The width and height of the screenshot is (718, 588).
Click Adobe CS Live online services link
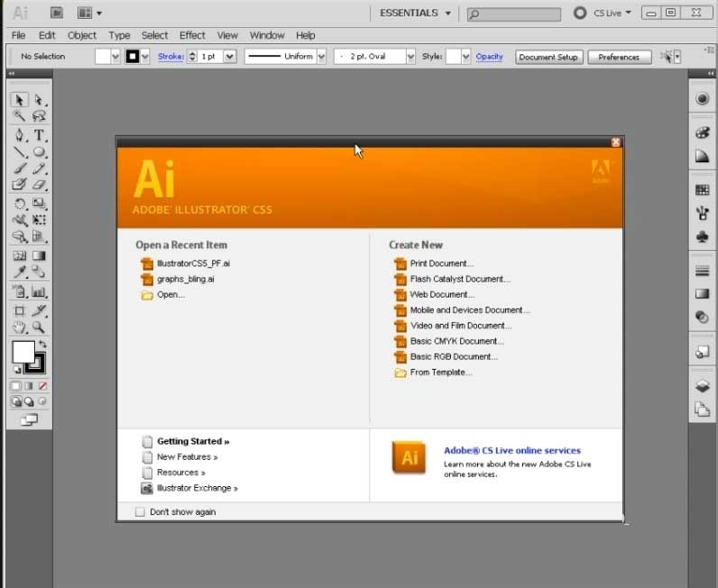512,451
